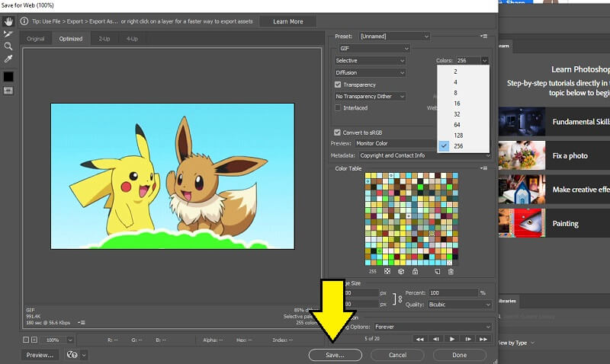
Task: Open the Quality Bicubic dropdown
Action: [460, 305]
